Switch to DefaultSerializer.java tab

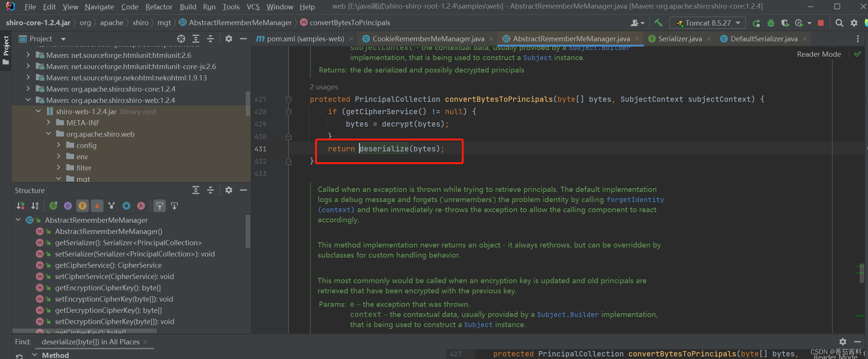pos(764,39)
